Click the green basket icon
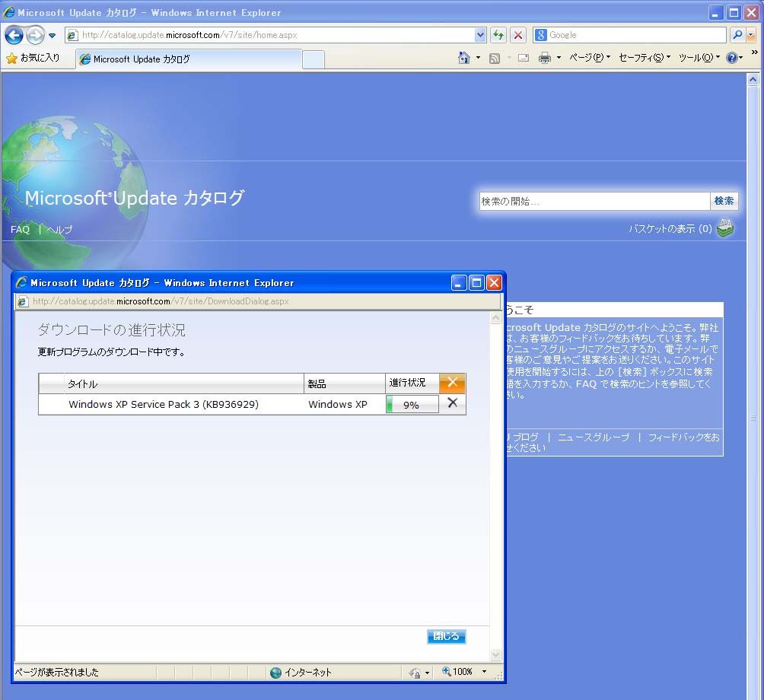 pyautogui.click(x=725, y=228)
